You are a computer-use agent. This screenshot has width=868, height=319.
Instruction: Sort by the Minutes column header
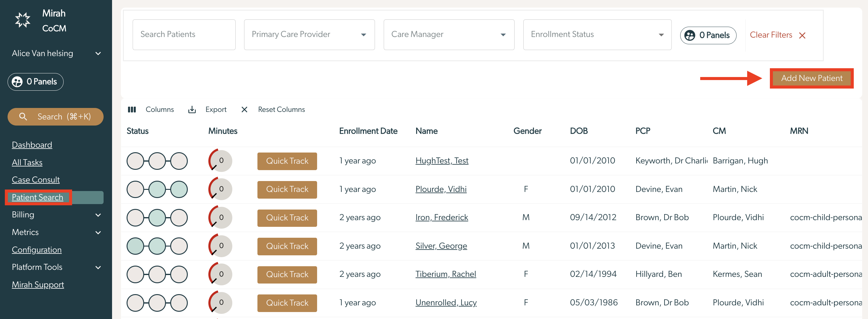(222, 131)
